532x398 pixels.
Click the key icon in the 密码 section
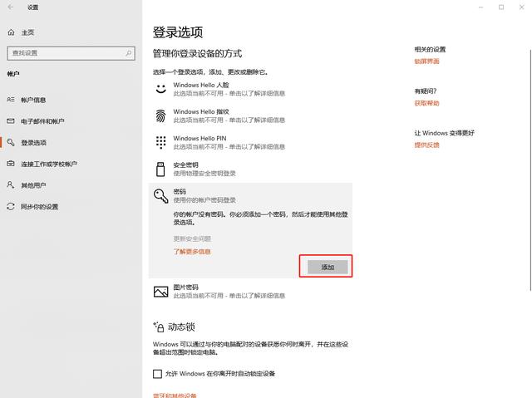click(x=160, y=196)
